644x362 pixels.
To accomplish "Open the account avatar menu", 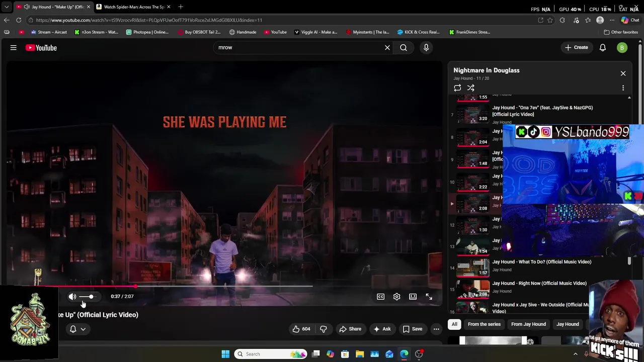I will [x=622, y=48].
